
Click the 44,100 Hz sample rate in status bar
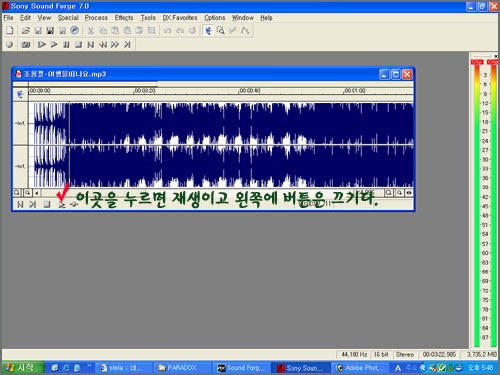[x=354, y=355]
